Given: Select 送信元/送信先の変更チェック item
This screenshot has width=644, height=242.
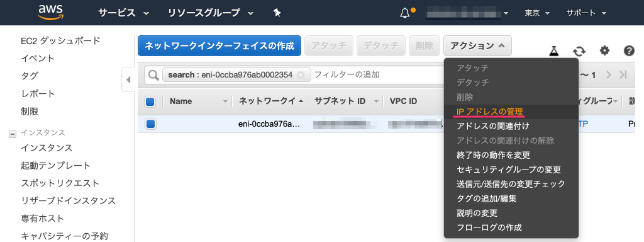Looking at the screenshot, I should coord(511,184).
